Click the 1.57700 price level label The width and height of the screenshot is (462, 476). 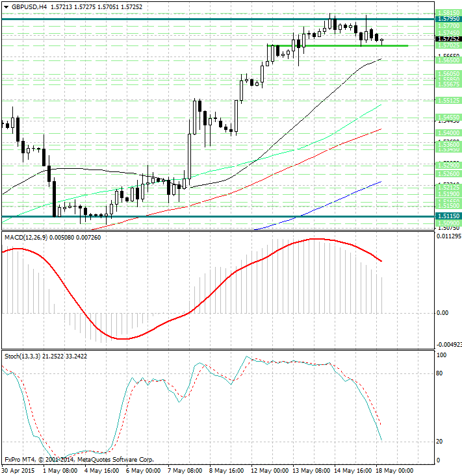tap(448, 26)
